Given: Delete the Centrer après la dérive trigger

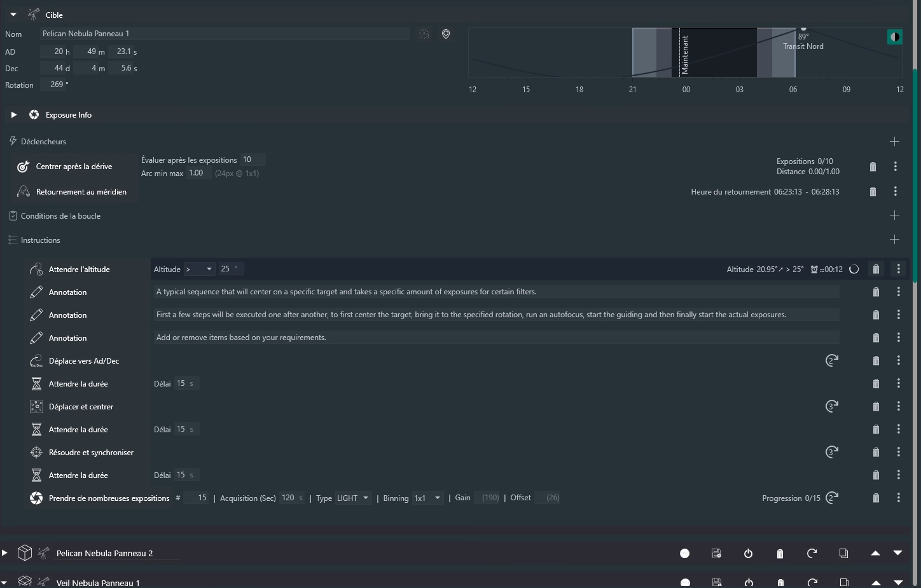Looking at the screenshot, I should point(873,167).
